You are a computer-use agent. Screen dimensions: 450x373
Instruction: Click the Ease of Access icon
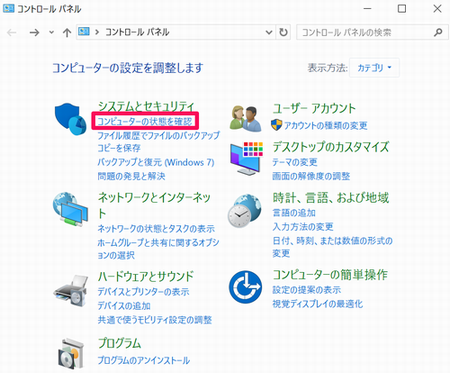(245, 287)
